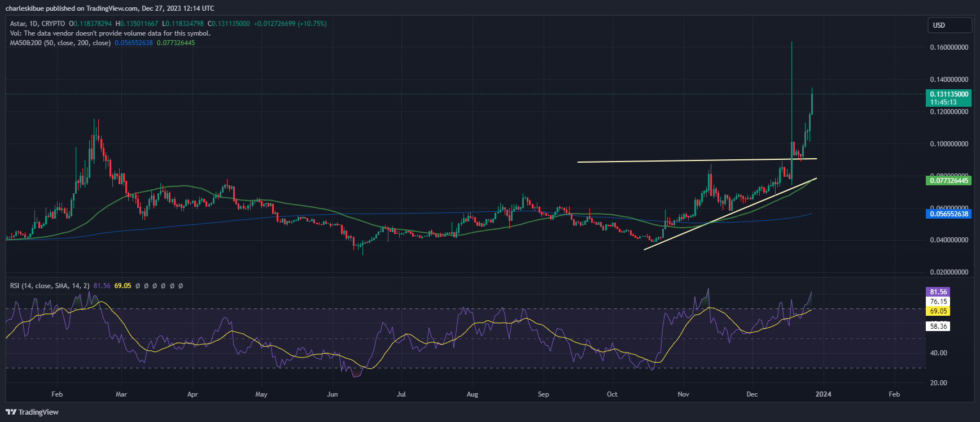Click the Dec time axis label
This screenshot has width=980, height=422.
[x=753, y=394]
